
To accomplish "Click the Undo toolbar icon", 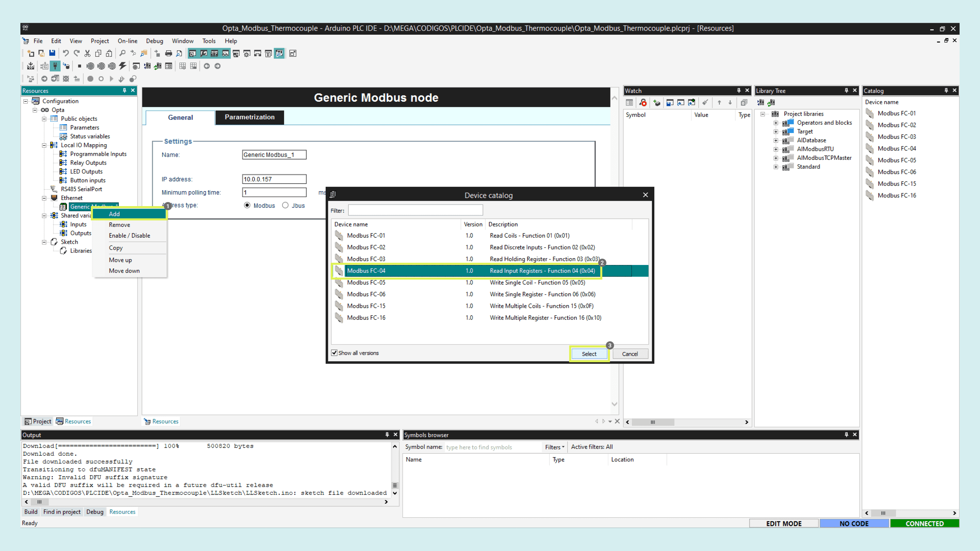I will [65, 53].
